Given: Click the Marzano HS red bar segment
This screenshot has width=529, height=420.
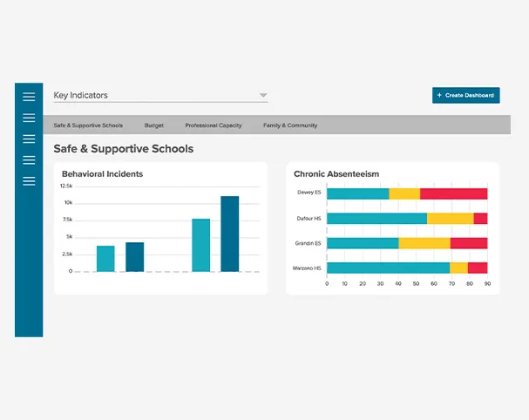Looking at the screenshot, I should (478, 268).
